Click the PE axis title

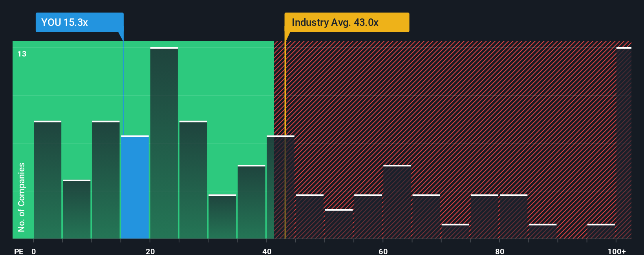tap(19, 251)
